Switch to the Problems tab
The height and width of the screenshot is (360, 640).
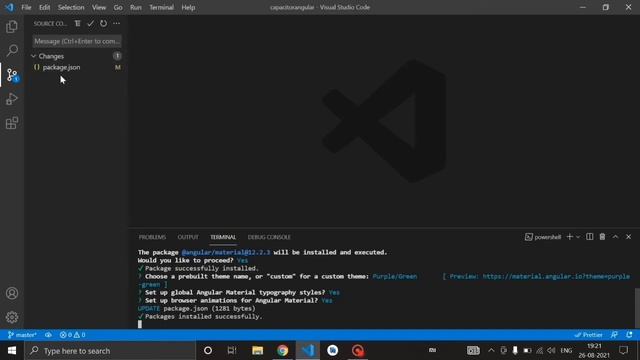152,237
